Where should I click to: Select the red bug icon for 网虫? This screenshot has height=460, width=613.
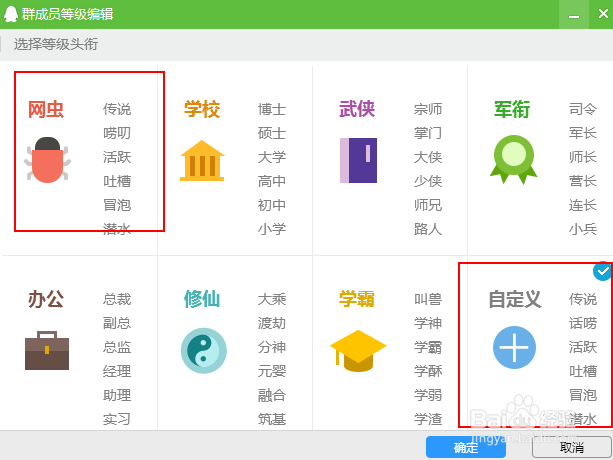47,160
